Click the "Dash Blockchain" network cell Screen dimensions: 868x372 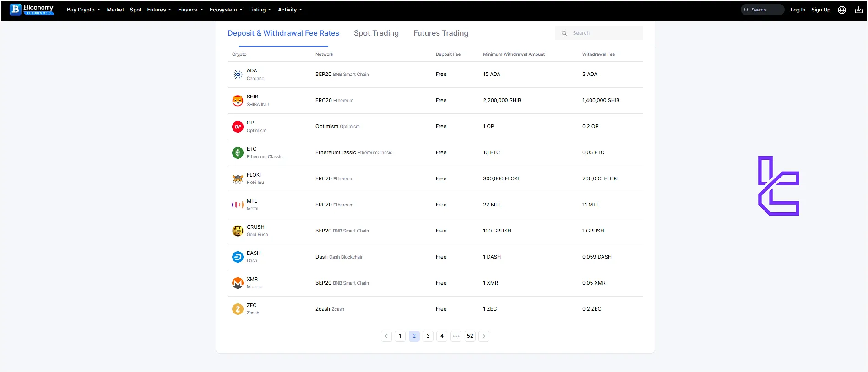click(x=339, y=257)
